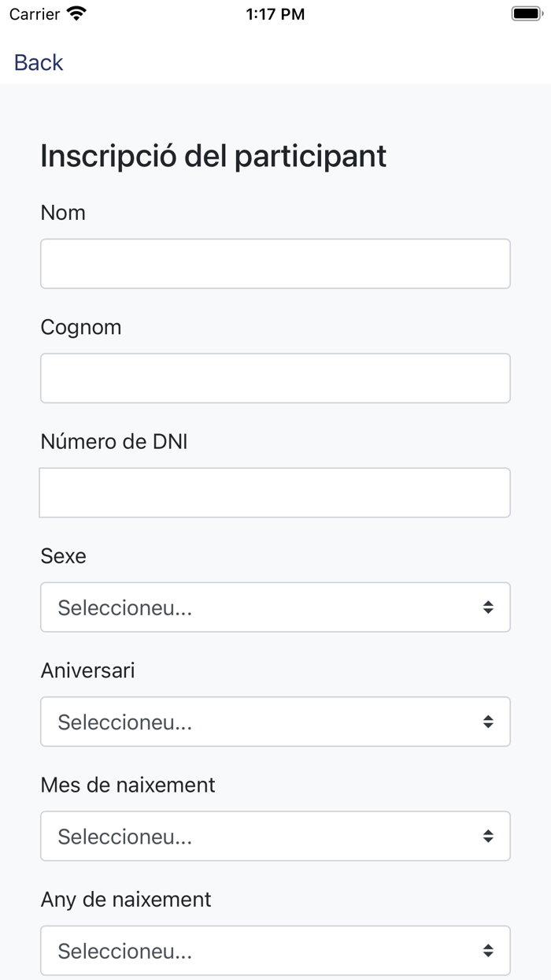Open the Sexe dropdown
This screenshot has height=980, width=551.
(x=275, y=607)
